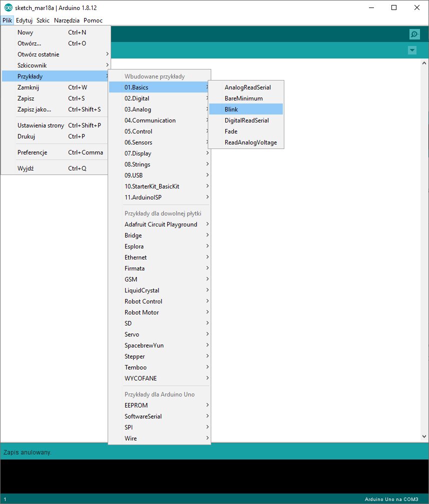The width and height of the screenshot is (429, 504).
Task: Open the Serial Monitor magnifier icon
Action: pyautogui.click(x=414, y=34)
